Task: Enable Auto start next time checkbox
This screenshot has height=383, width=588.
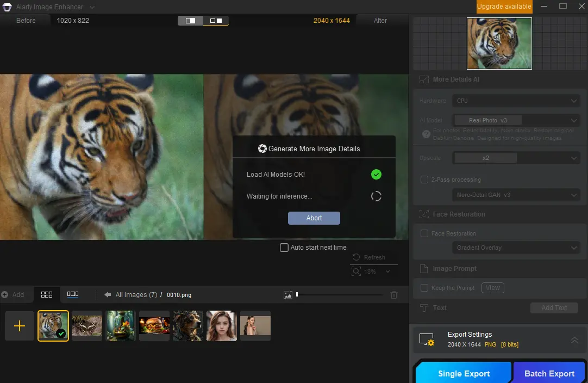Action: point(284,248)
